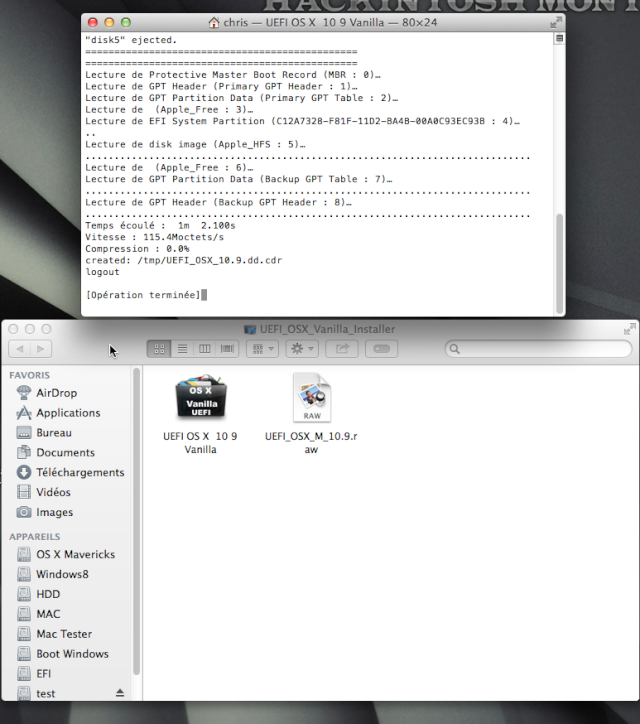Focus the Finder search field
The image size is (640, 724).
coord(538,349)
